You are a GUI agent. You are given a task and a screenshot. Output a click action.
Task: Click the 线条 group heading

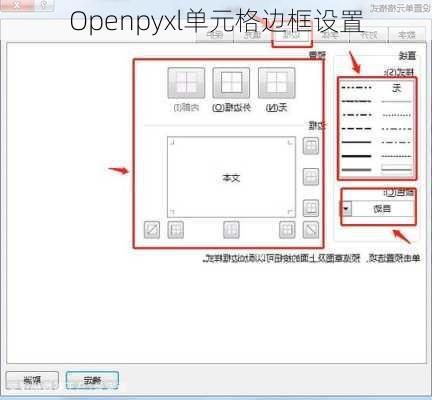408,55
